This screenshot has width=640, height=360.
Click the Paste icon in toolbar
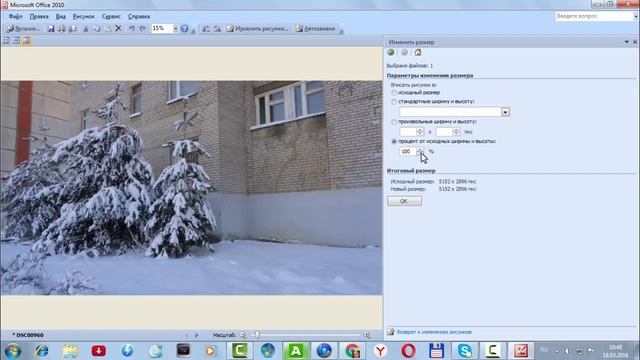point(108,29)
